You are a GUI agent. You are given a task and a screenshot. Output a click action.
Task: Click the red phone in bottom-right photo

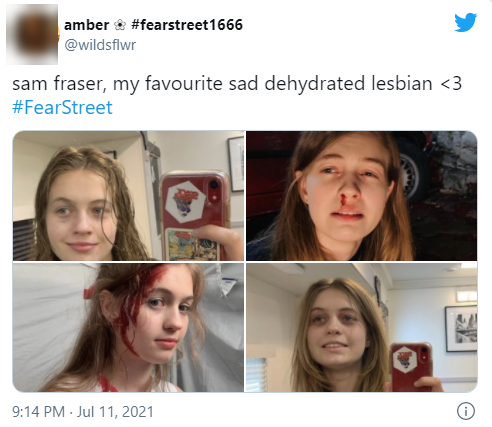tap(411, 367)
